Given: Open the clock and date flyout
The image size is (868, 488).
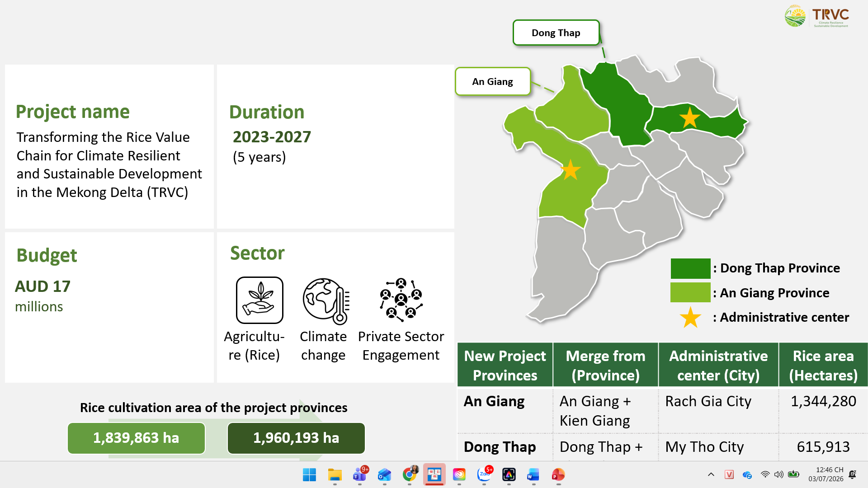Looking at the screenshot, I should [x=826, y=474].
